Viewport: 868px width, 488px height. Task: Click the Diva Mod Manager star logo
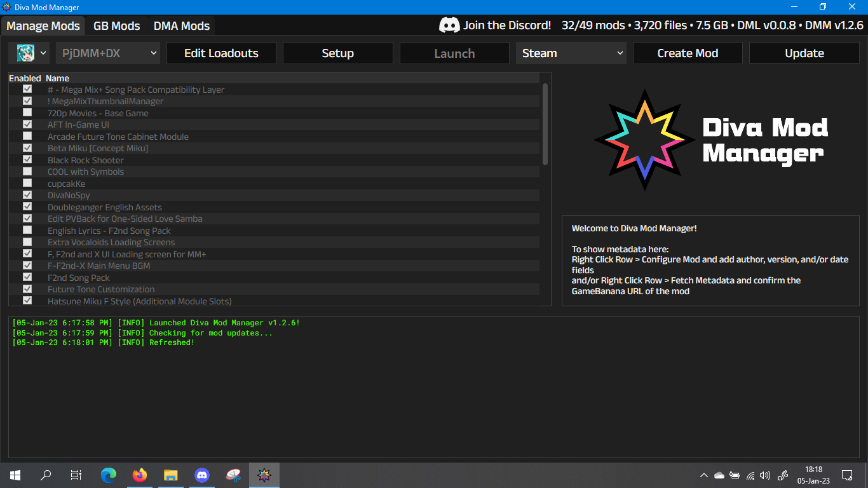[x=645, y=139]
